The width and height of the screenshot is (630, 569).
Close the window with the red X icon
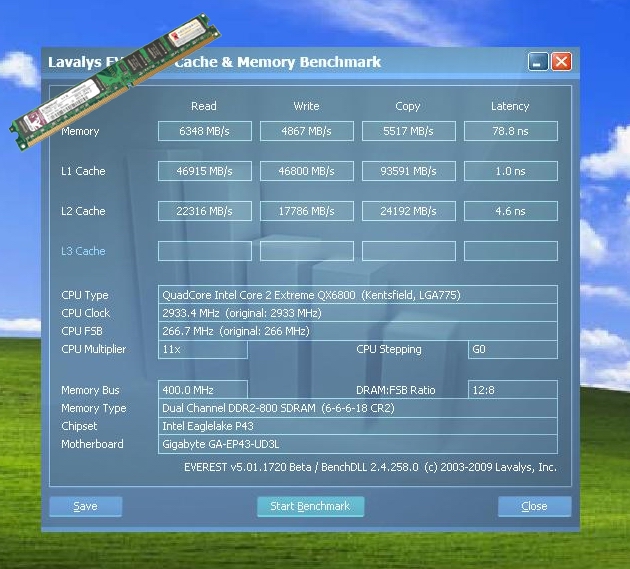pyautogui.click(x=561, y=62)
